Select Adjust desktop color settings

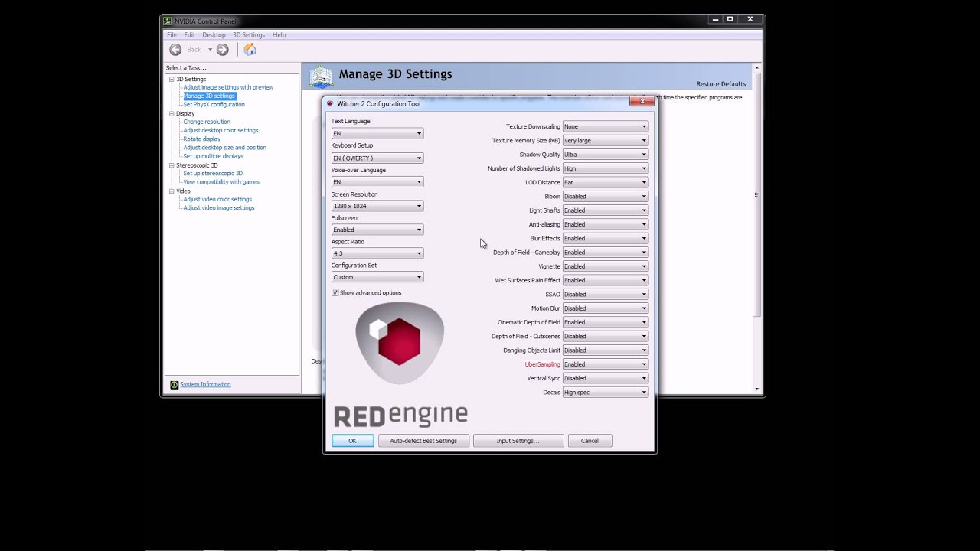pos(220,130)
